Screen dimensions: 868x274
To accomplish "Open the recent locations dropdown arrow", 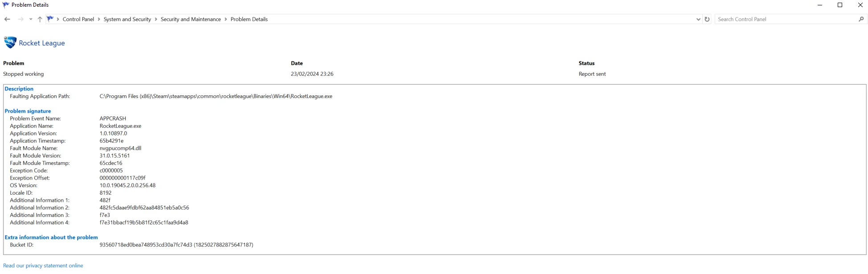I will click(x=30, y=19).
